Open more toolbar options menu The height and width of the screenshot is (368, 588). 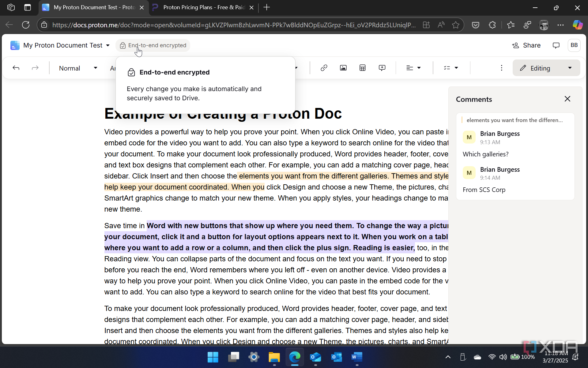501,68
